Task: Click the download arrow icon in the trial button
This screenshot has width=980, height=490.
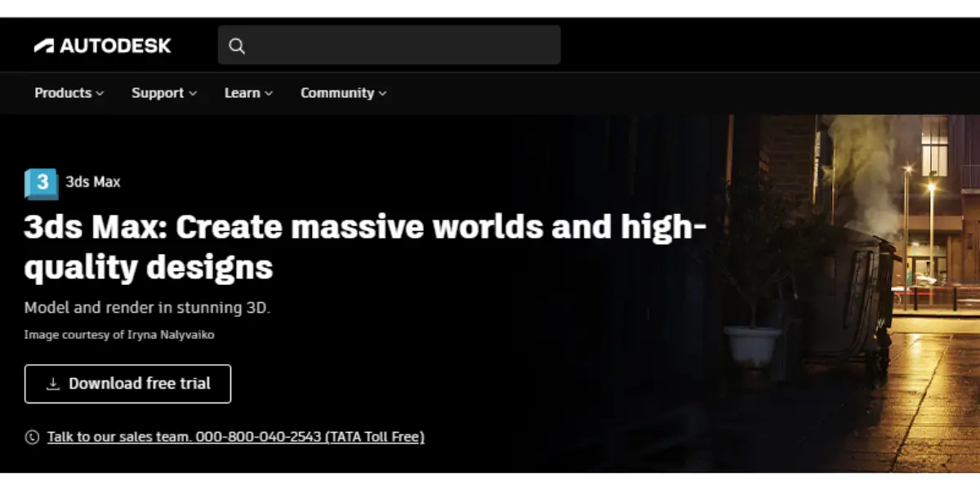Action: pos(53,384)
